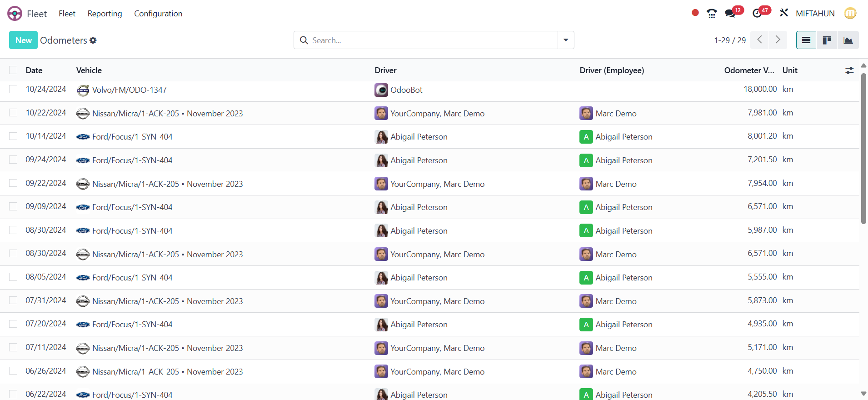Sort by Vehicle column header
Image resolution: width=868 pixels, height=400 pixels.
[89, 70]
